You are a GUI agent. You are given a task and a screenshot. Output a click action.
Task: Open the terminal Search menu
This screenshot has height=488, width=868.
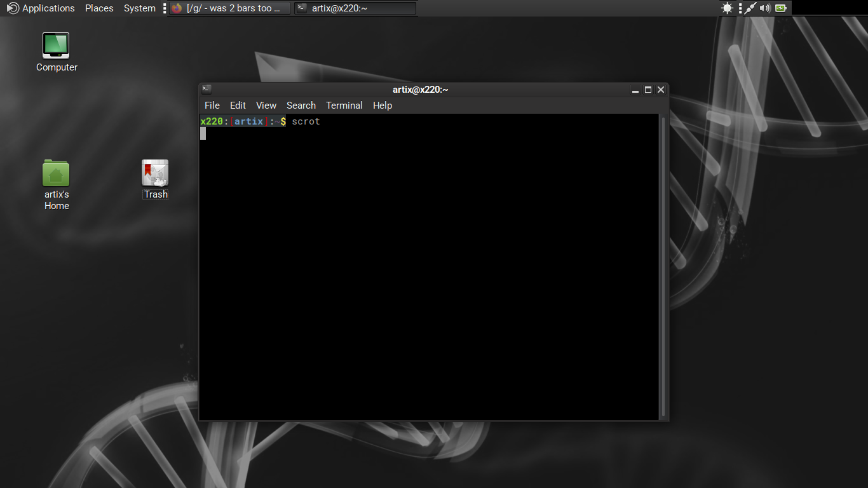coord(301,105)
